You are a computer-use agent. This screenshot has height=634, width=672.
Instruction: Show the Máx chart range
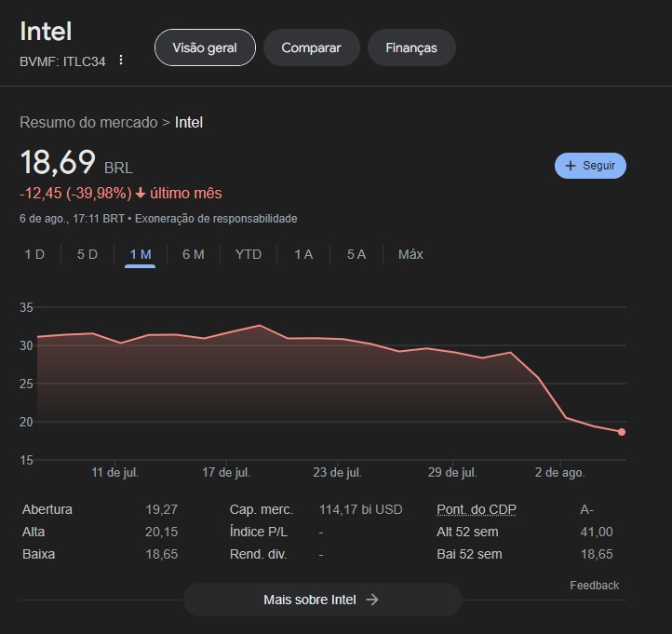(x=410, y=254)
